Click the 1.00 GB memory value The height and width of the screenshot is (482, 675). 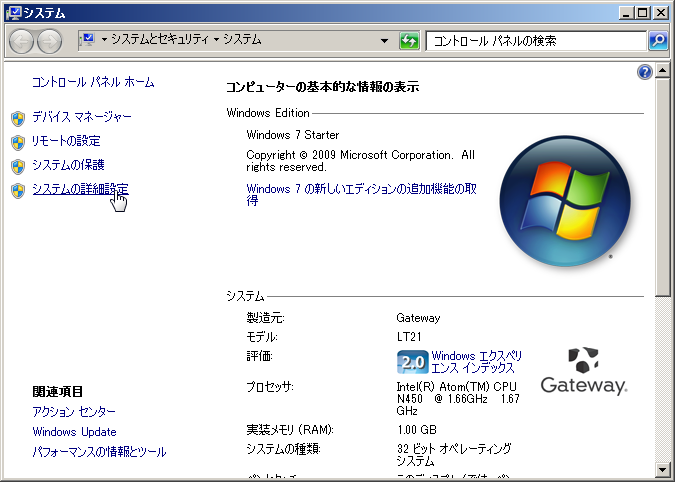[417, 430]
